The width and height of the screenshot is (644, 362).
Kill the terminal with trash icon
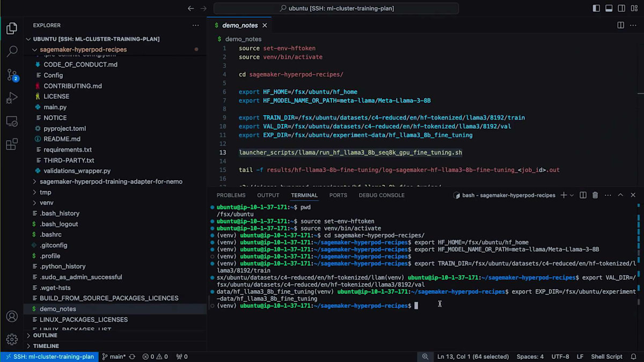pyautogui.click(x=595, y=195)
